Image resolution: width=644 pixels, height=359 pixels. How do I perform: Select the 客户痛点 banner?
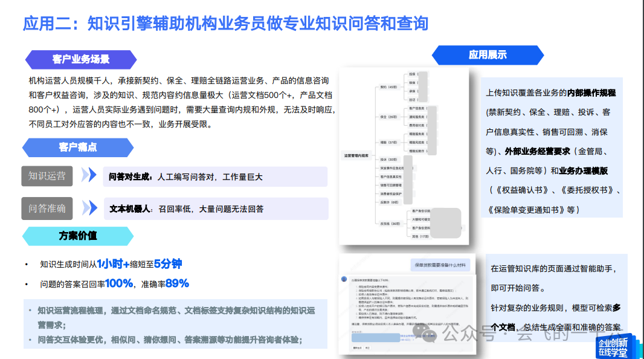pos(77,147)
